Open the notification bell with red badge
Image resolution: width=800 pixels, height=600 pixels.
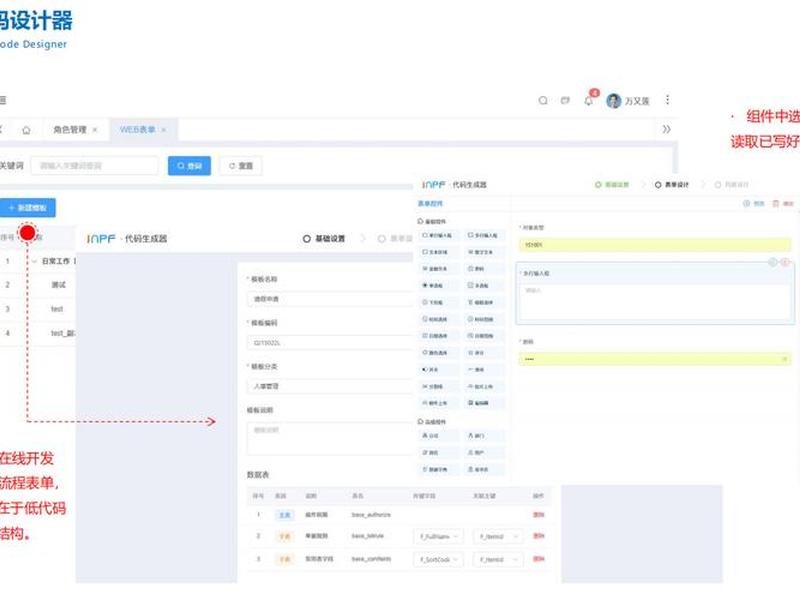click(x=588, y=101)
